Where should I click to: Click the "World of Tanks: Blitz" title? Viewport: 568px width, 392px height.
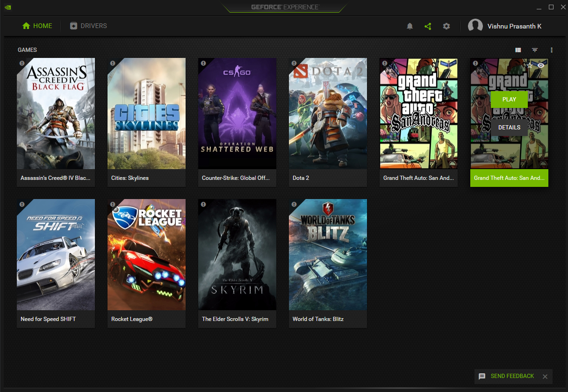[x=318, y=319]
